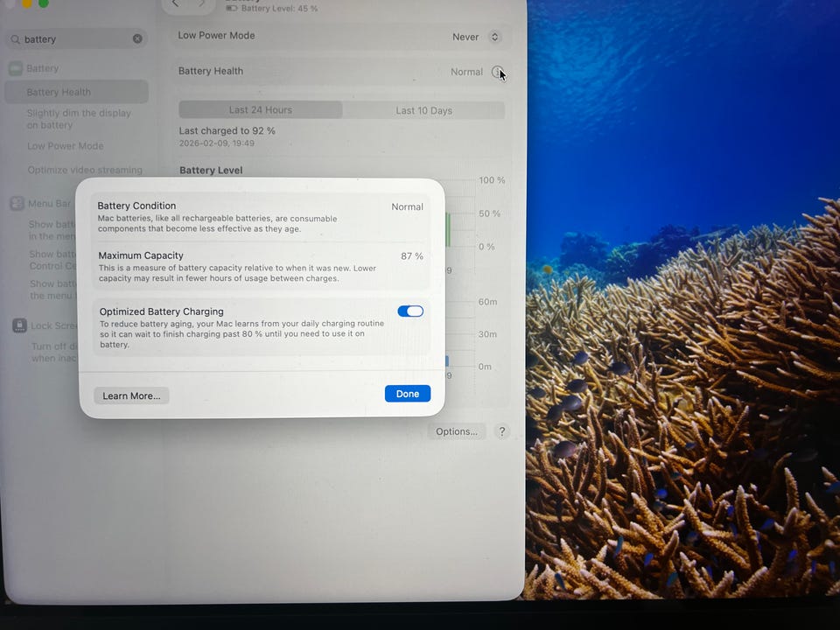The height and width of the screenshot is (630, 840).
Task: Click the Battery icon in sidebar
Action: click(x=16, y=68)
